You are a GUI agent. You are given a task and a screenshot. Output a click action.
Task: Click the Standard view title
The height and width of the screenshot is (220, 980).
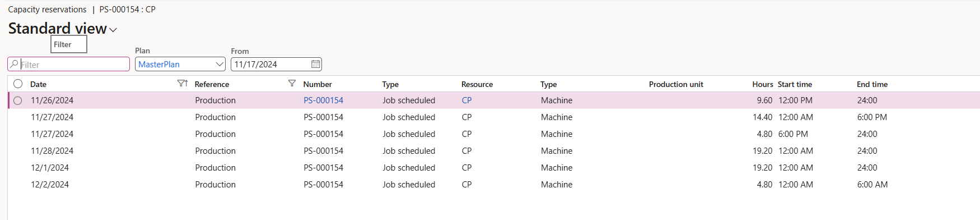[x=57, y=29]
